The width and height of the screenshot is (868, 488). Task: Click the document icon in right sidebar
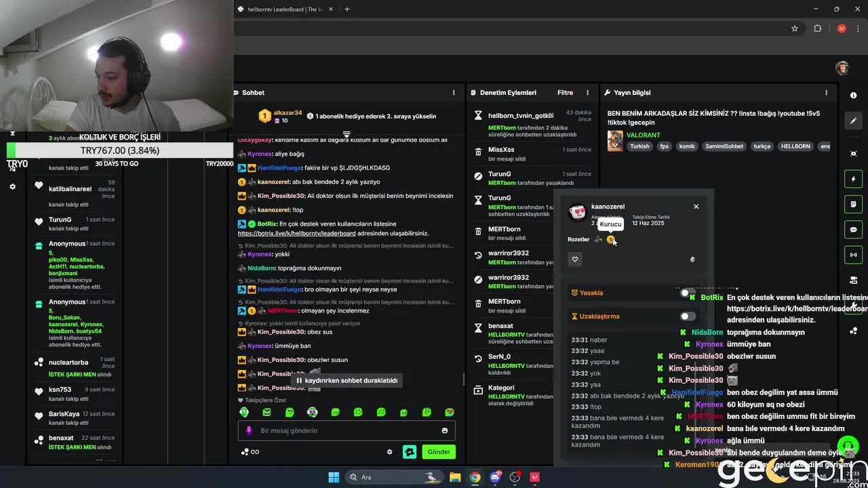point(854,205)
